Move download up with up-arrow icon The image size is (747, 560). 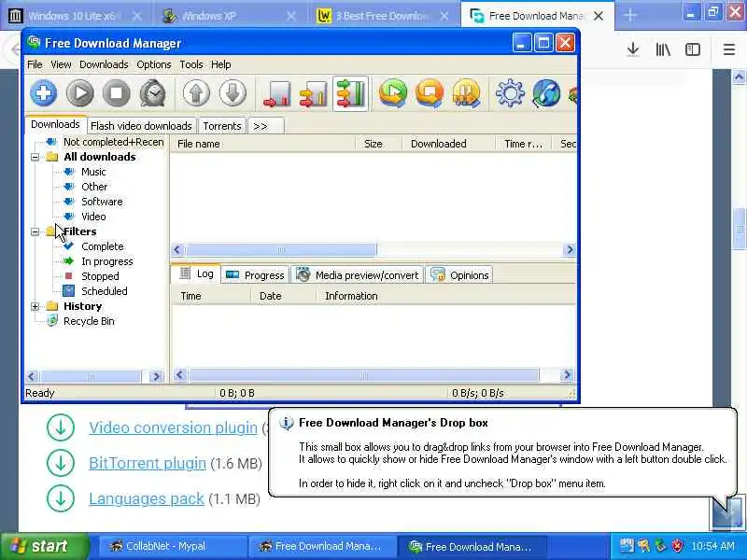[196, 92]
